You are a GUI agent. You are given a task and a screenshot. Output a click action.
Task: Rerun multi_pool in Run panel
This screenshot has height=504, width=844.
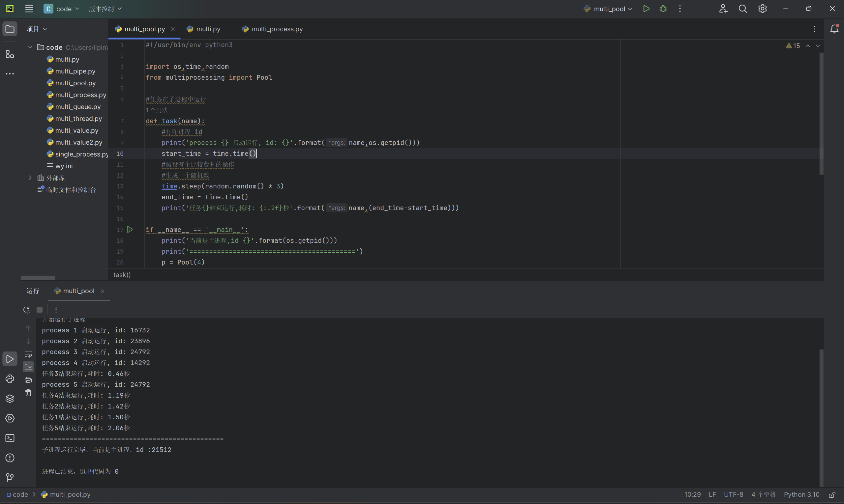[27, 310]
